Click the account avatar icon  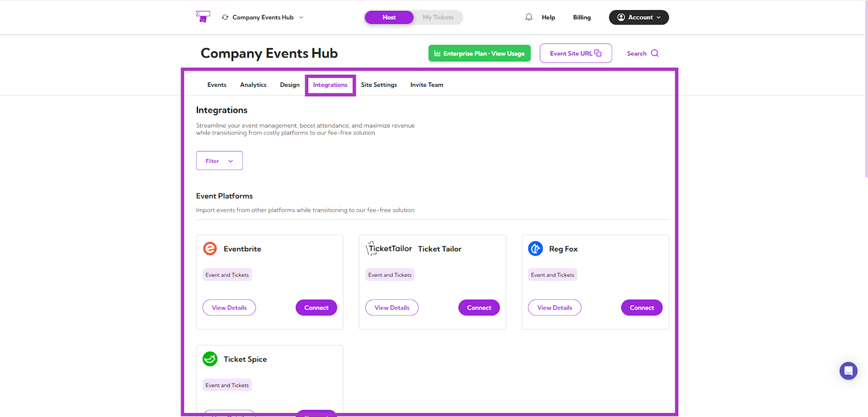pyautogui.click(x=621, y=17)
